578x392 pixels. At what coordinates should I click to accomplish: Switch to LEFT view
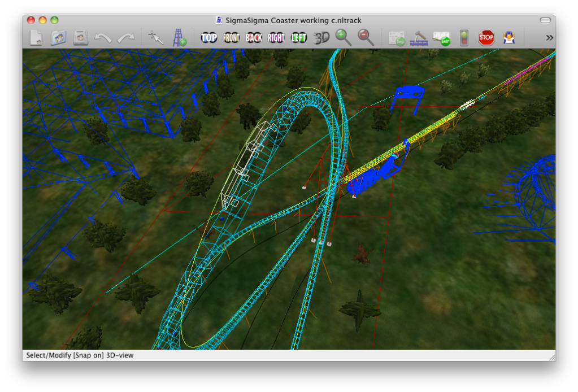pos(299,38)
